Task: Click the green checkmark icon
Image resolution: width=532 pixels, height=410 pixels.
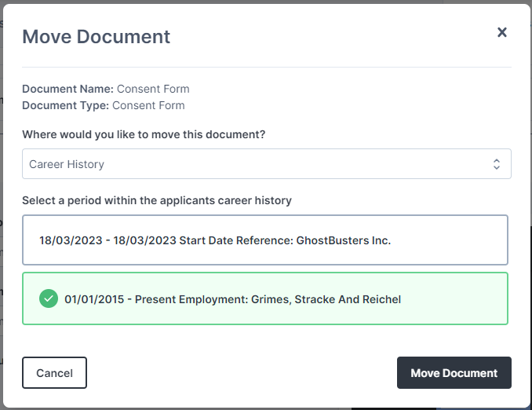Action: click(49, 298)
